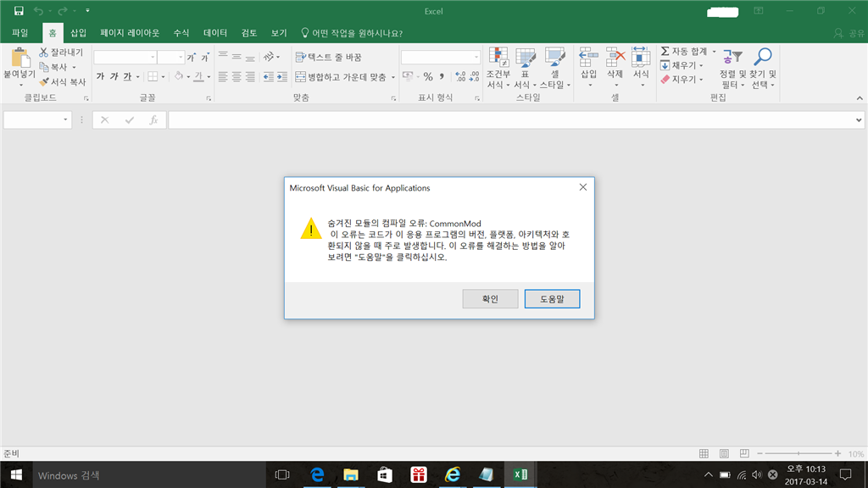The image size is (868, 488).
Task: Switch to the Formulas (수식) tab
Action: click(181, 33)
